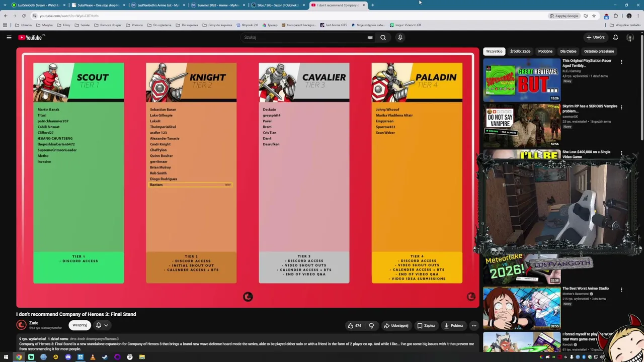The image size is (644, 362).
Task: Open VLC media player from taskbar
Action: coord(93,357)
